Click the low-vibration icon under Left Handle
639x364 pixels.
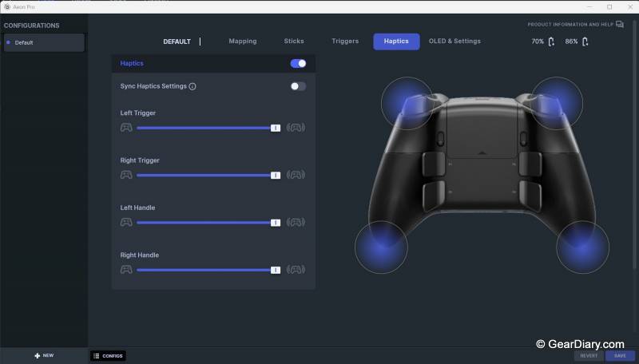(x=126, y=222)
